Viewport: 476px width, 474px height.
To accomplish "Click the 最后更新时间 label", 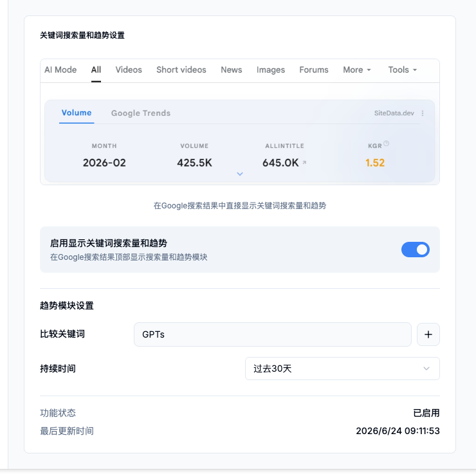I will click(67, 431).
